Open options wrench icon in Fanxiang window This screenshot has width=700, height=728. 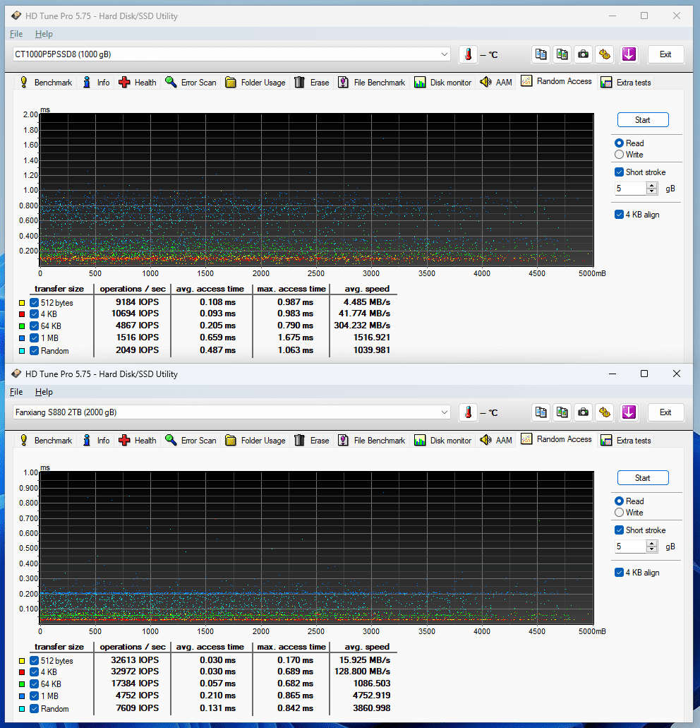click(605, 412)
